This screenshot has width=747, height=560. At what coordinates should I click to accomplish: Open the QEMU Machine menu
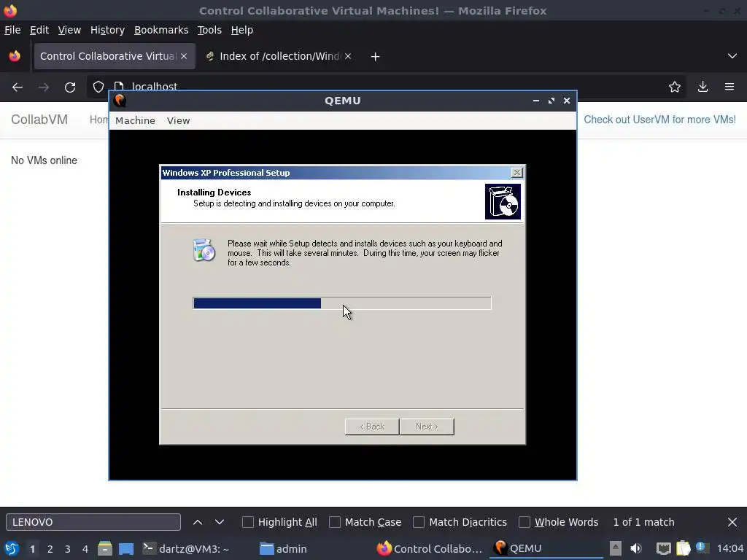135,120
